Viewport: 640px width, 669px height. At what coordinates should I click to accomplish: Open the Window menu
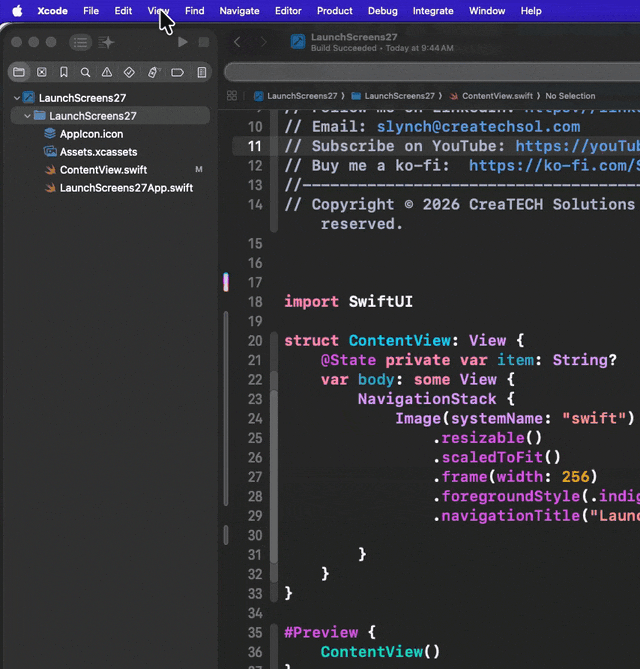click(487, 11)
